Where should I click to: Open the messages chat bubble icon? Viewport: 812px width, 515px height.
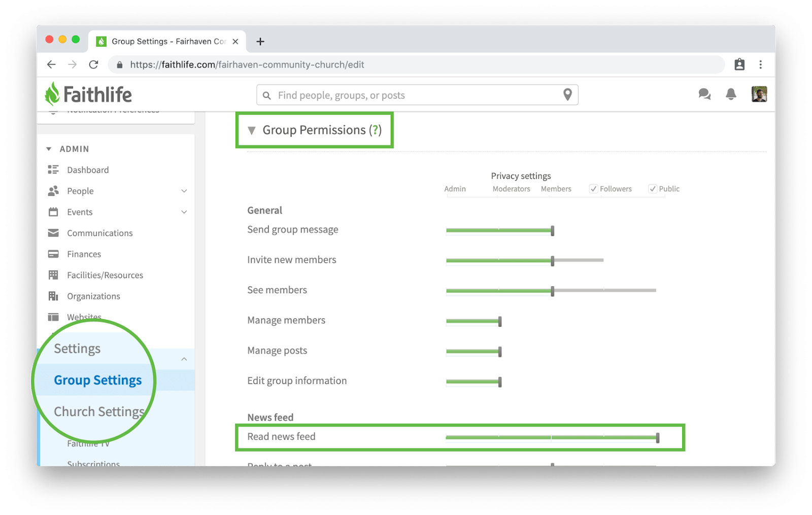point(704,94)
